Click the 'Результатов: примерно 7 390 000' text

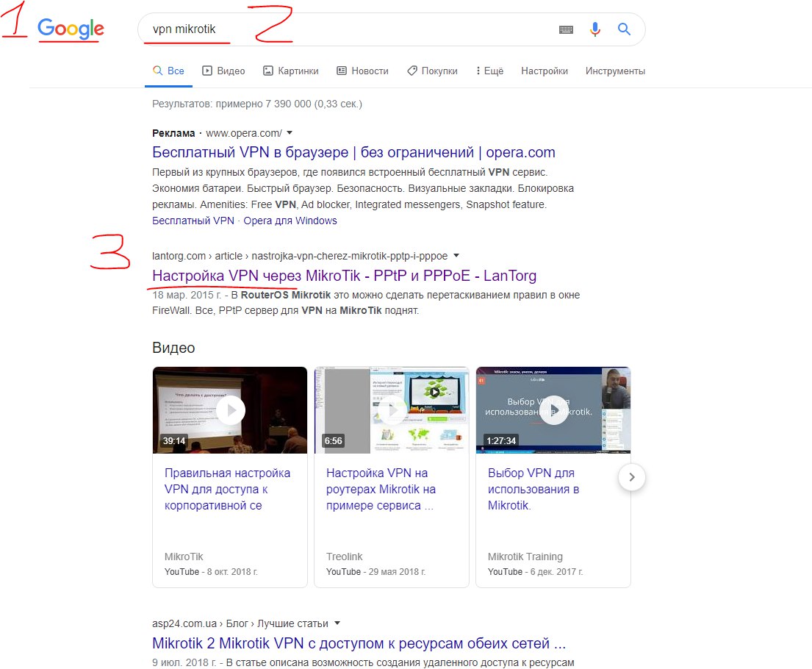pyautogui.click(x=257, y=104)
